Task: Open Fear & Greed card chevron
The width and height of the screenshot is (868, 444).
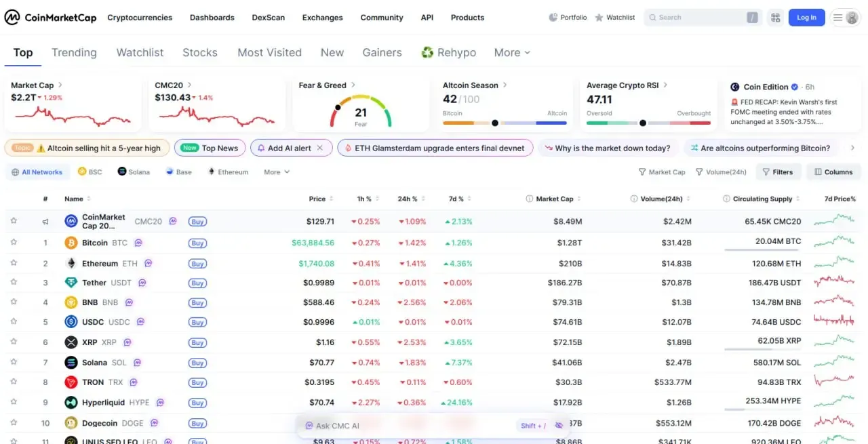Action: click(353, 85)
